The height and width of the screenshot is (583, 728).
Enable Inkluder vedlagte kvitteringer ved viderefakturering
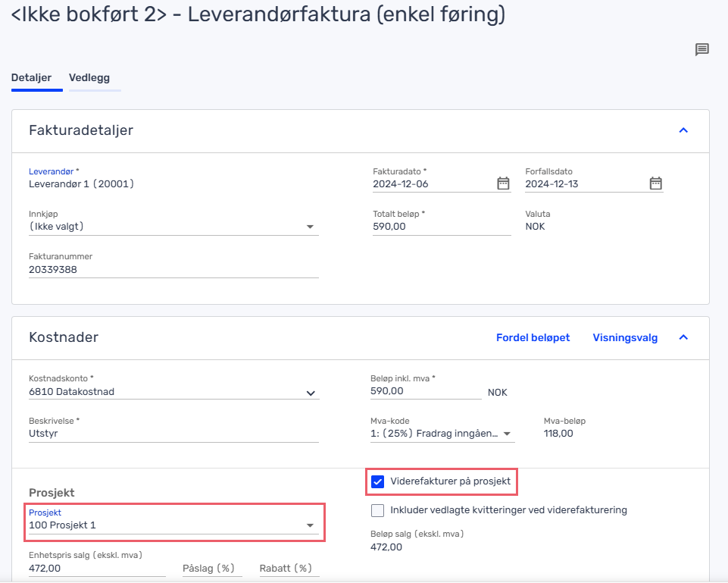click(x=377, y=510)
